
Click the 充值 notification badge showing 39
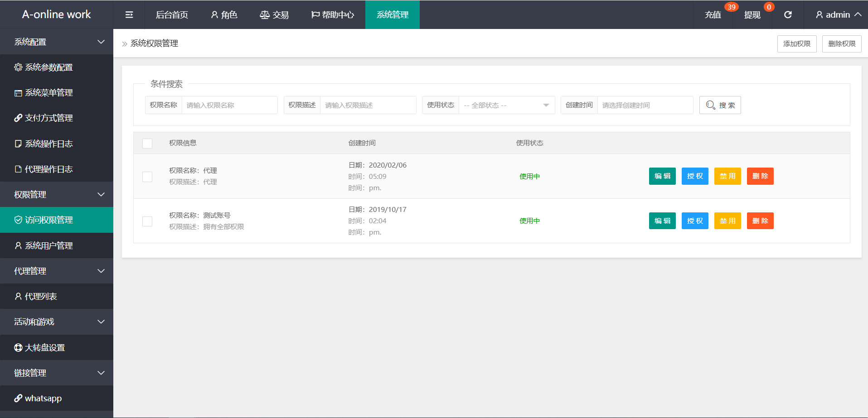[731, 7]
